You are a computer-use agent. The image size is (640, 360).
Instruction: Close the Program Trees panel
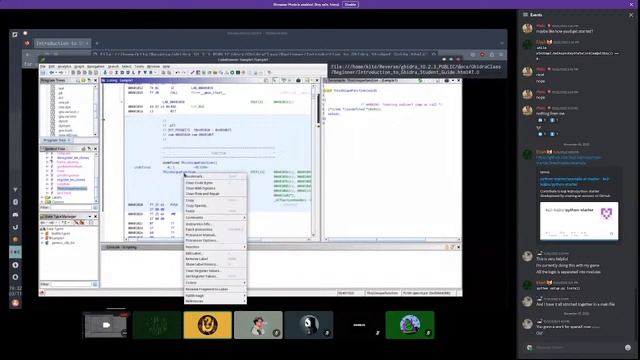pyautogui.click(x=96, y=80)
